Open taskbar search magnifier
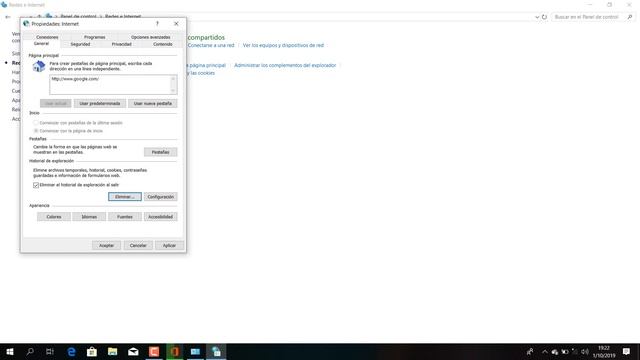Screen dimensions: 640x360 point(30,351)
